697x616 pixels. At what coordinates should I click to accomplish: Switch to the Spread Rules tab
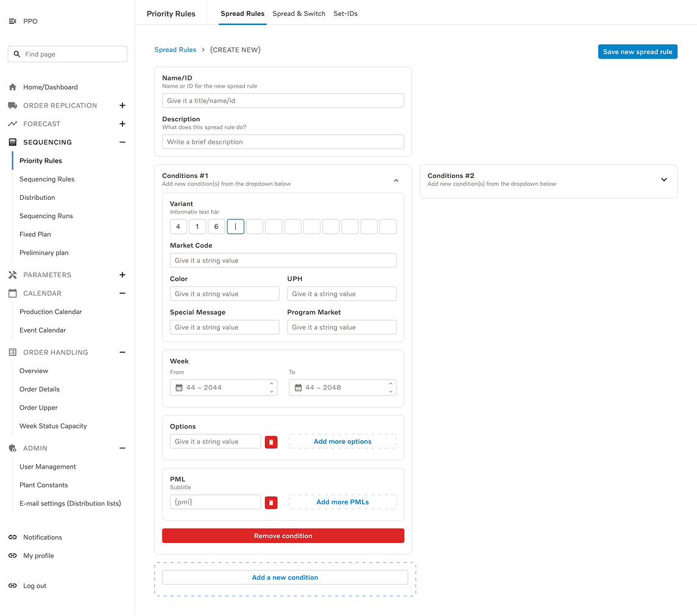pyautogui.click(x=242, y=14)
